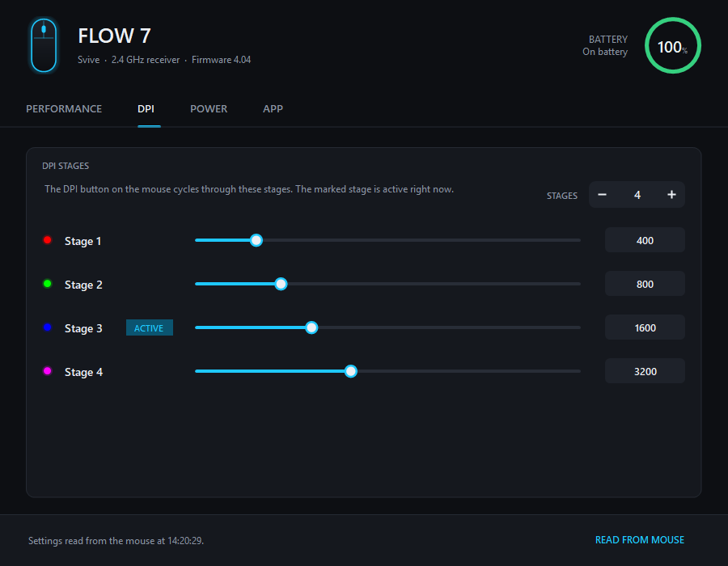This screenshot has width=728, height=566.
Task: Decrease stages count with minus button
Action: click(x=602, y=194)
